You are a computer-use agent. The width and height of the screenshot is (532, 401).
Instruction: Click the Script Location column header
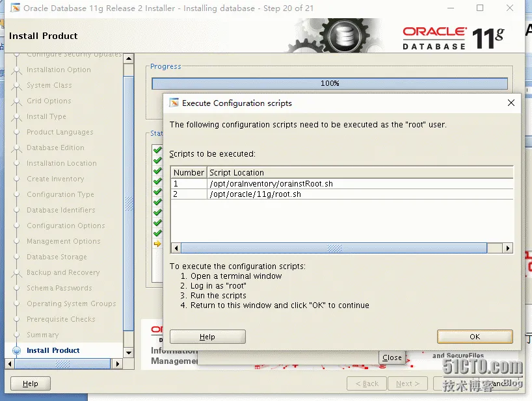point(360,172)
